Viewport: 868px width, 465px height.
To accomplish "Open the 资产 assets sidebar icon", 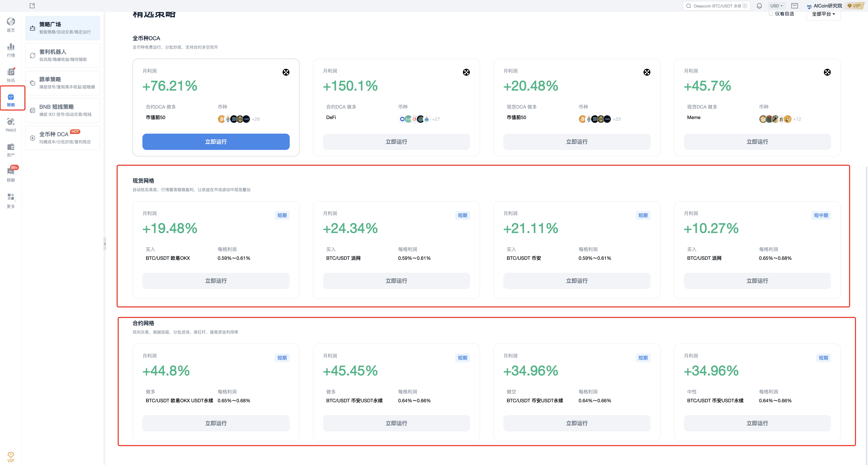I will click(11, 150).
